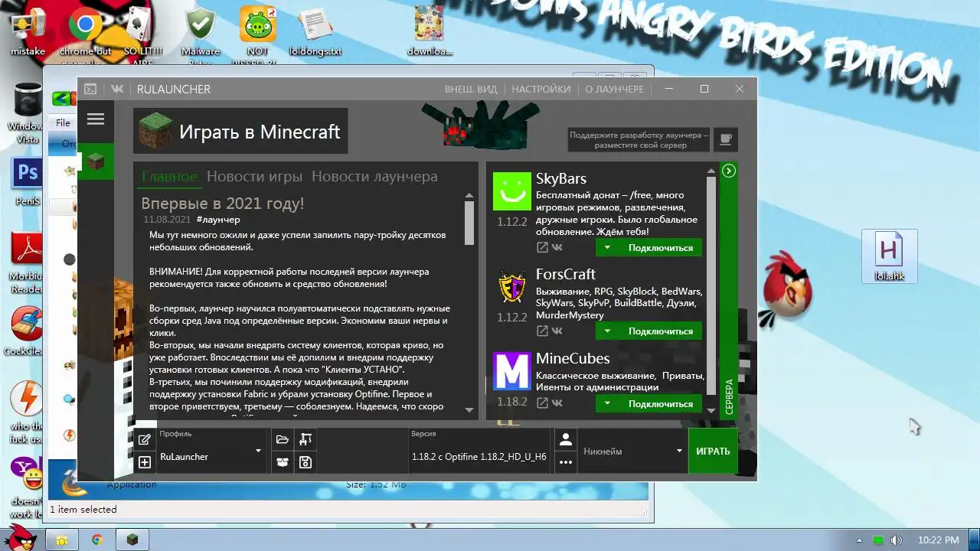This screenshot has height=551, width=980.
Task: Switch to the Новости лаунчера tab
Action: pyautogui.click(x=374, y=176)
